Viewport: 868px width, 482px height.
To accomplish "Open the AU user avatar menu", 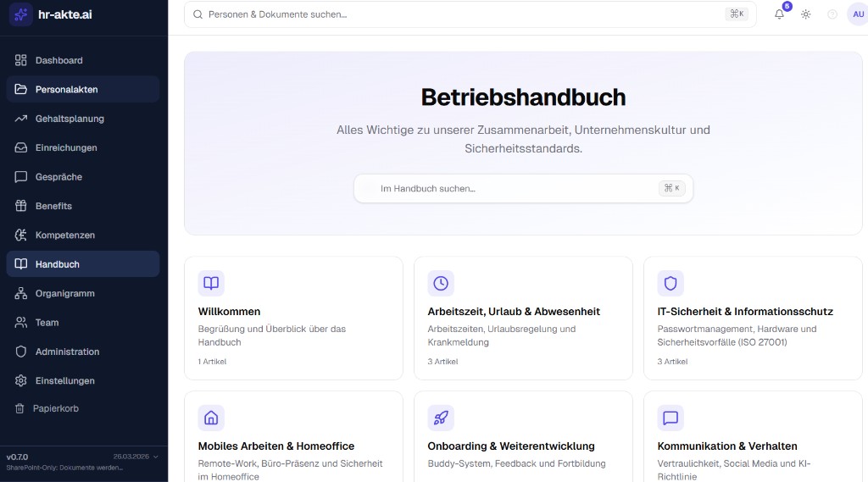I will click(856, 14).
